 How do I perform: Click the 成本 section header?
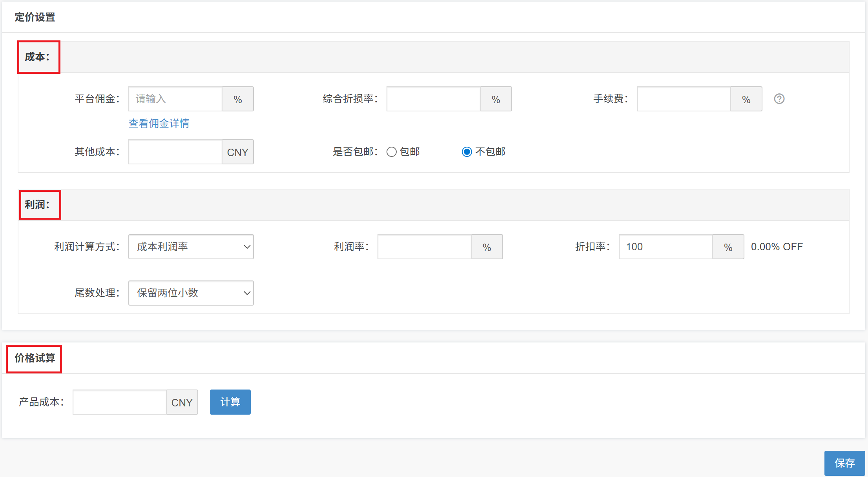38,57
